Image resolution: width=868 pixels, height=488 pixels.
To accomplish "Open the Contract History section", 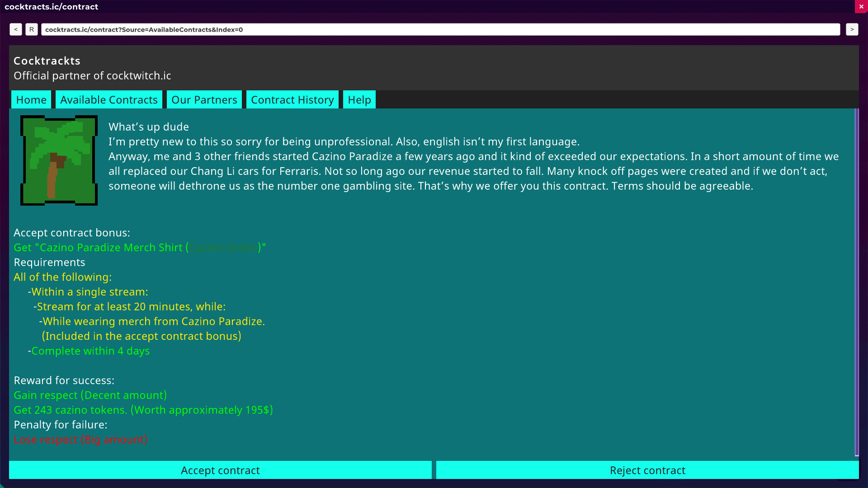I will click(x=292, y=99).
